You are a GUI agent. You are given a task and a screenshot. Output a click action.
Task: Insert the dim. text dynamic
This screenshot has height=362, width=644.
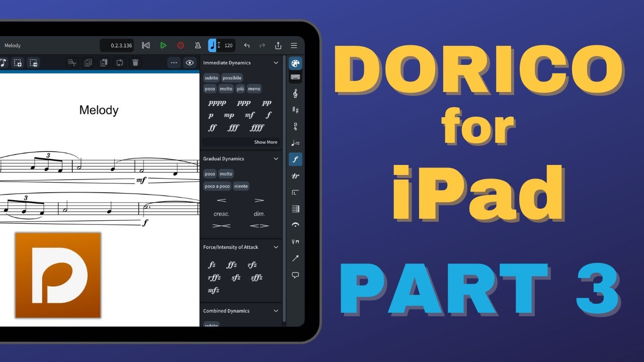(x=260, y=214)
